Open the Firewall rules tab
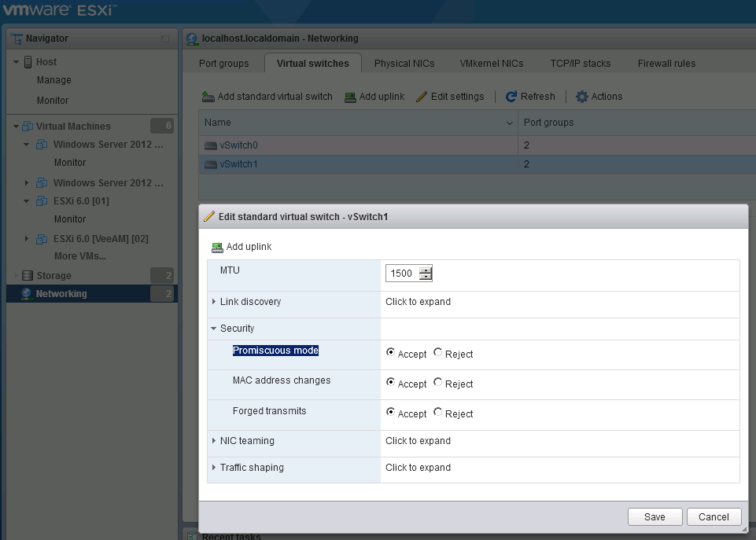The height and width of the screenshot is (540, 756). pos(666,64)
